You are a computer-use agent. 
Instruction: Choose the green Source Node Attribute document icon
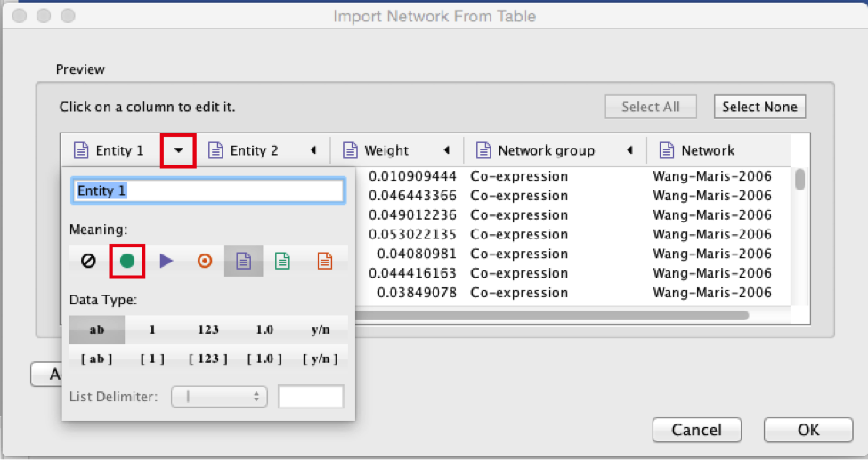tap(282, 261)
